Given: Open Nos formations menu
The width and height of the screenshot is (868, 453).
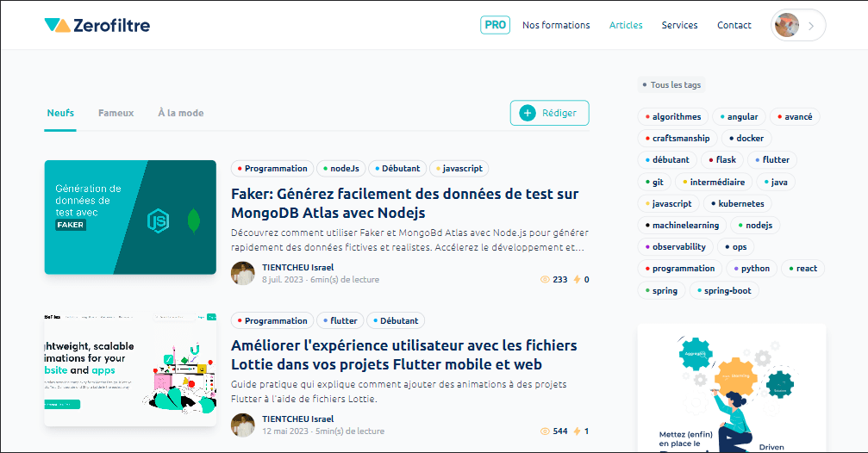Looking at the screenshot, I should [x=556, y=25].
